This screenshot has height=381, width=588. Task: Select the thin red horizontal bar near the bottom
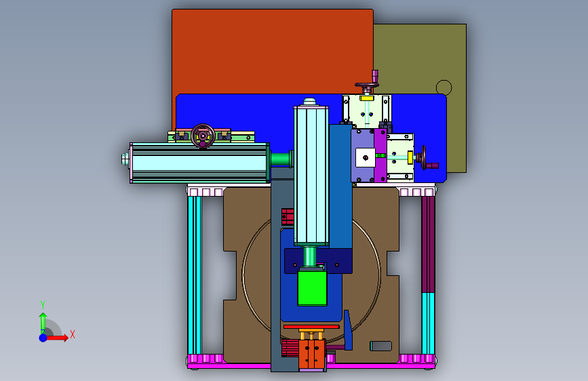tap(311, 327)
